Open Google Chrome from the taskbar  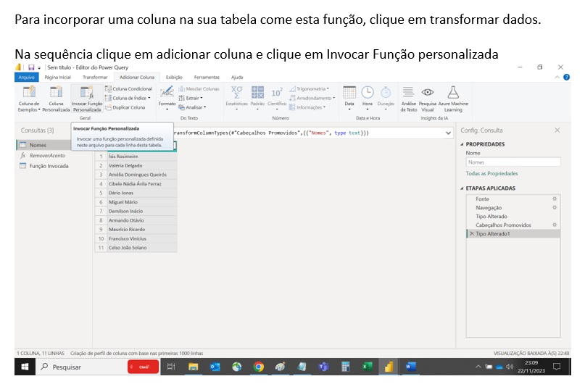pyautogui.click(x=258, y=367)
